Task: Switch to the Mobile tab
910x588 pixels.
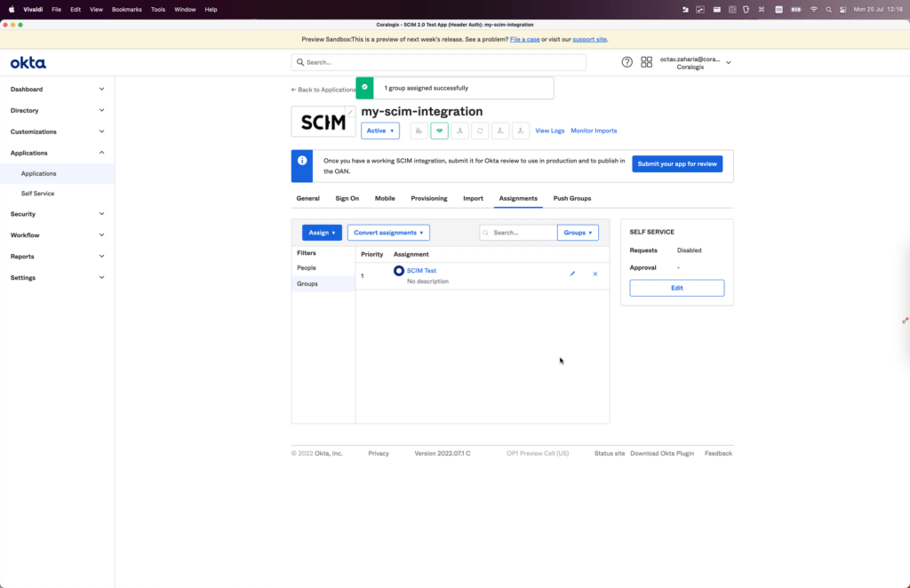Action: point(385,198)
